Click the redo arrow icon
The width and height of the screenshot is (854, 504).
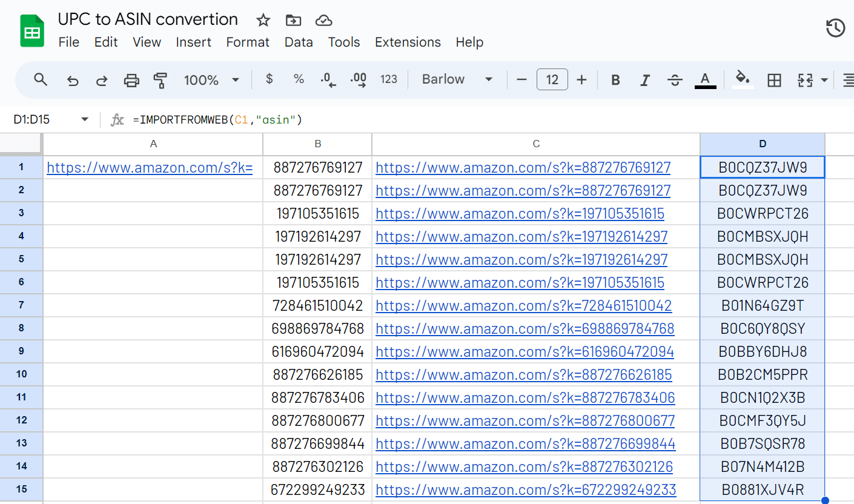[102, 80]
